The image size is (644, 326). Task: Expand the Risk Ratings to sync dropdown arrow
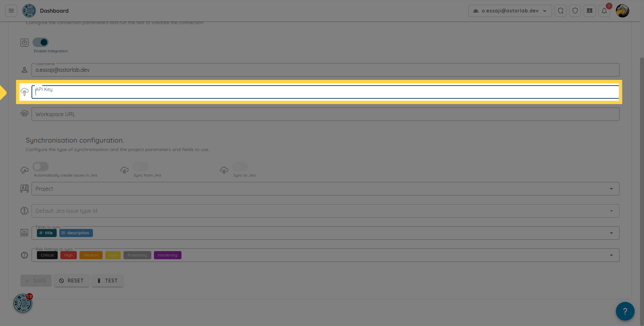pos(611,255)
